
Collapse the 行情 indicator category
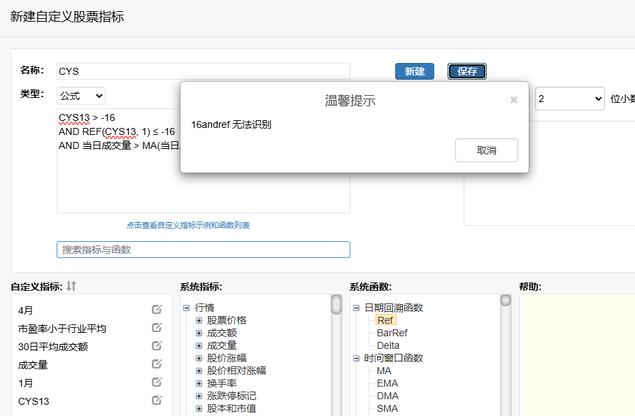187,308
